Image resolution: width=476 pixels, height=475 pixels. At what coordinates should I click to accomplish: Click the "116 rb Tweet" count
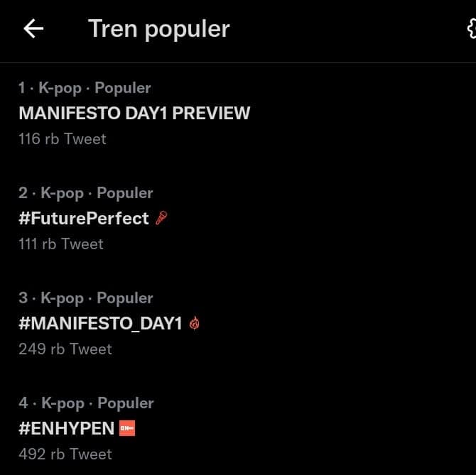pos(63,139)
